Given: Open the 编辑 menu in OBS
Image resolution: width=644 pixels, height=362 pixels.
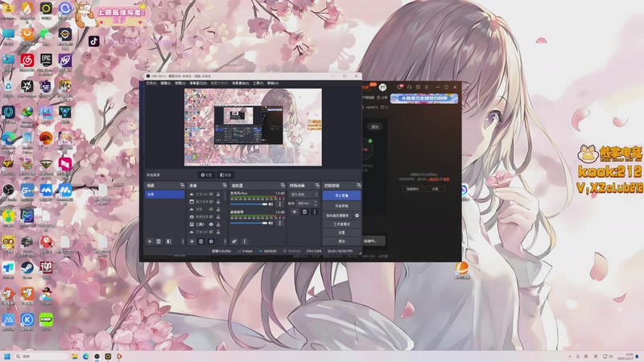Looking at the screenshot, I should pyautogui.click(x=166, y=84).
